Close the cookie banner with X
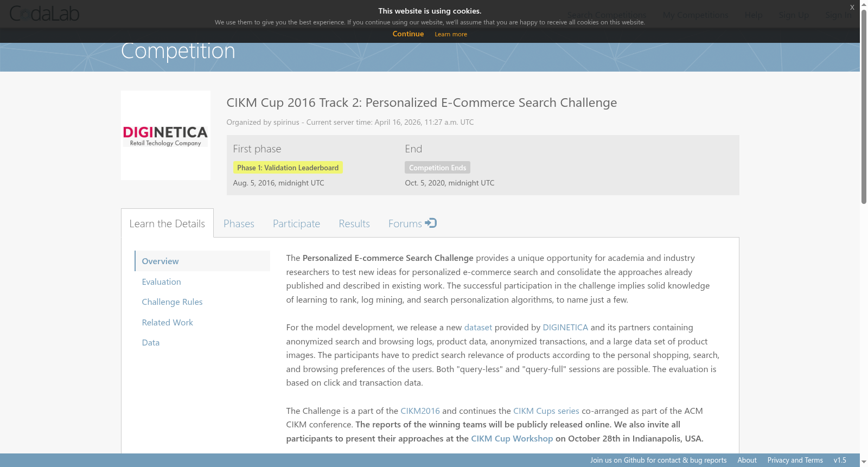Image resolution: width=868 pixels, height=467 pixels. 852,7
